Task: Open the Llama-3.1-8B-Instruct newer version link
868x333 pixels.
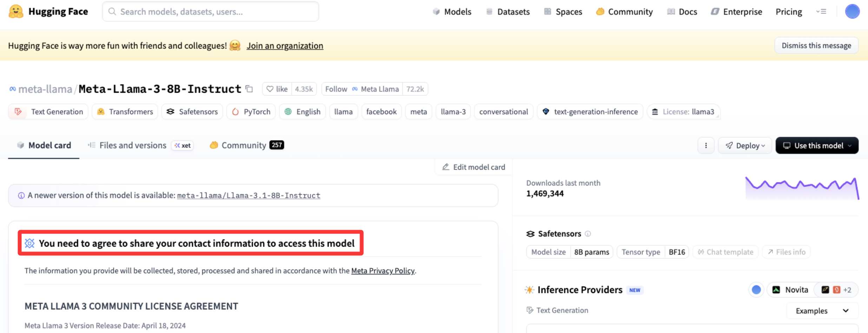Action: pyautogui.click(x=249, y=196)
